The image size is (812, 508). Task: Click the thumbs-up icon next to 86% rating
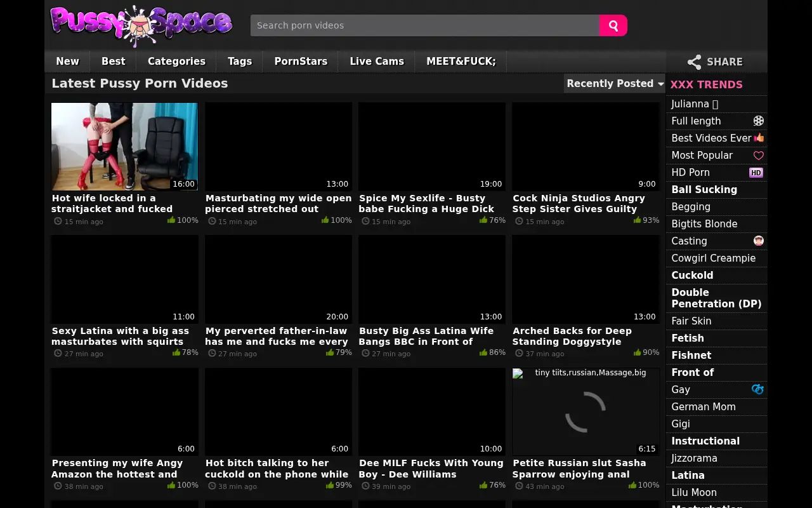(x=483, y=352)
